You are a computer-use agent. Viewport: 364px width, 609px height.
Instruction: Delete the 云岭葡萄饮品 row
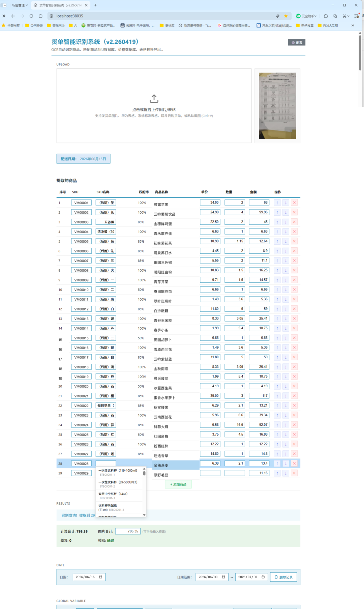coord(294,212)
